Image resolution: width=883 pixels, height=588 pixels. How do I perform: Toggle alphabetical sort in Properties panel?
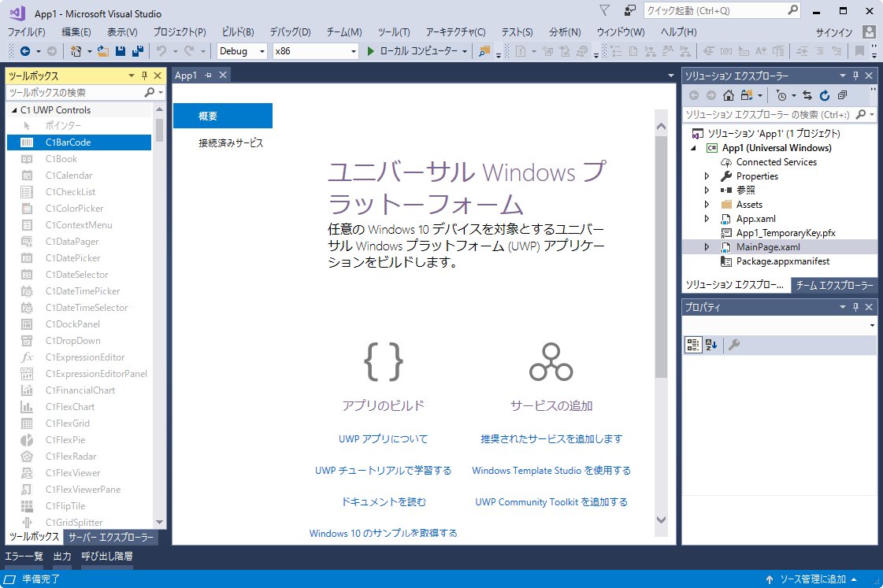tap(711, 345)
